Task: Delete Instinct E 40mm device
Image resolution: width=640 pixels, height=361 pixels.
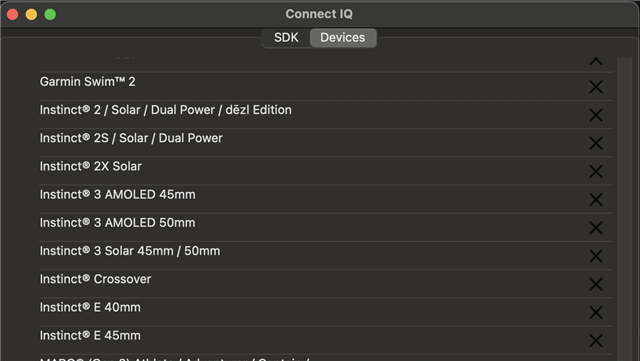Action: 596,312
